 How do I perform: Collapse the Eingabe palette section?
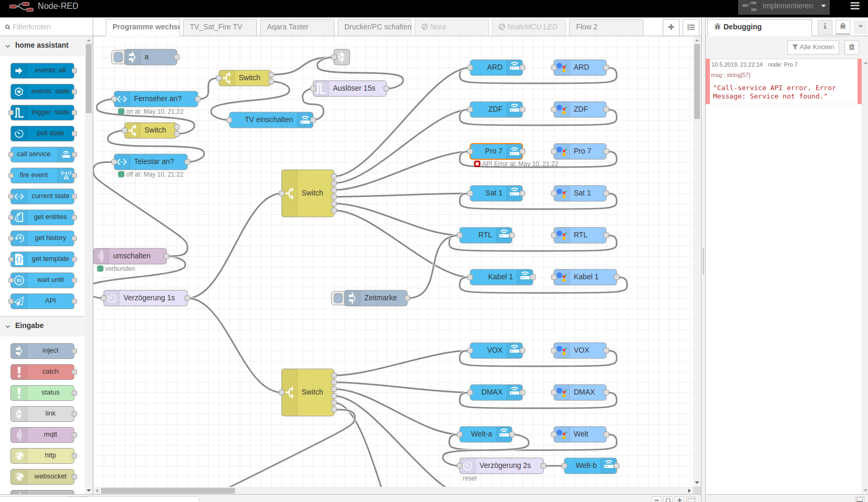pos(7,325)
